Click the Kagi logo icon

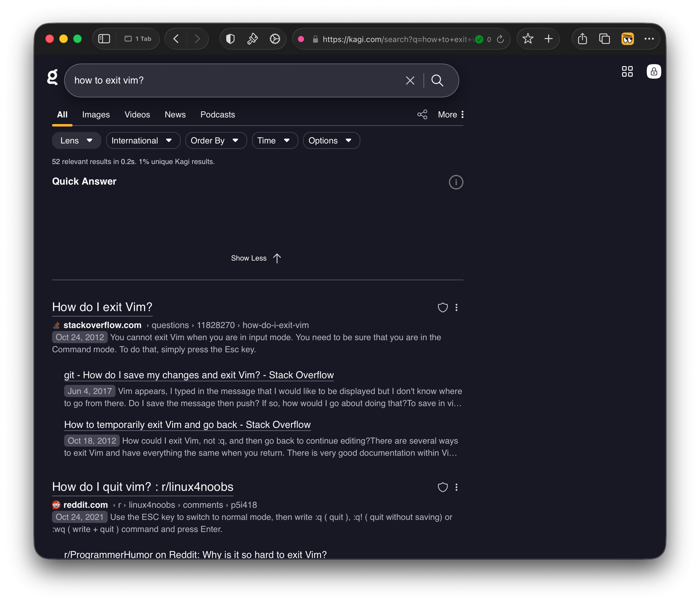52,77
